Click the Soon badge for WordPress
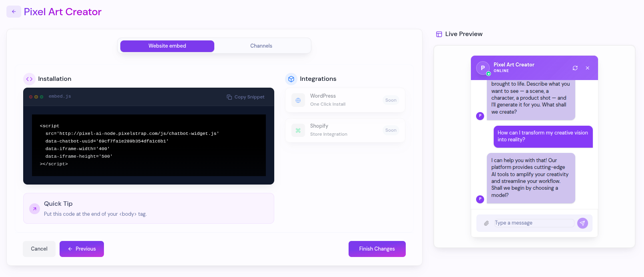 (391, 100)
